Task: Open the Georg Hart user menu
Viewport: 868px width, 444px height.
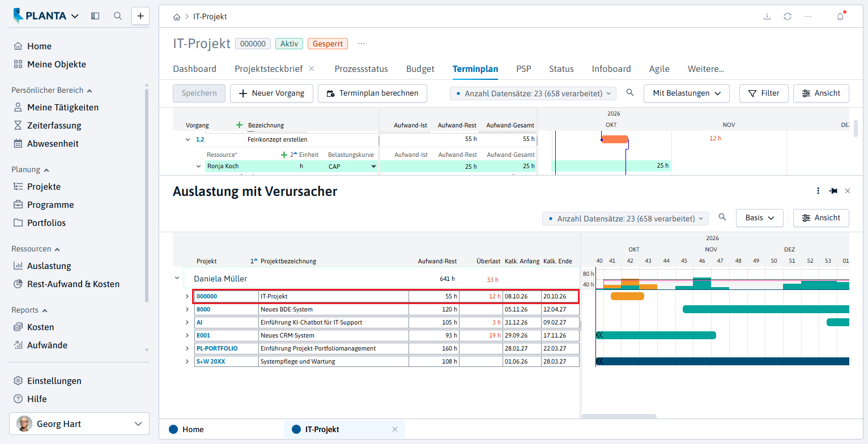Action: 79,424
